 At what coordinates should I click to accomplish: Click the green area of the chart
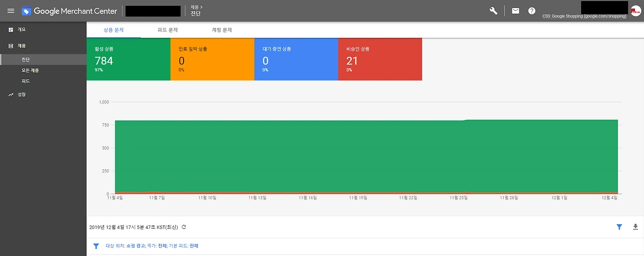pyautogui.click(x=366, y=156)
